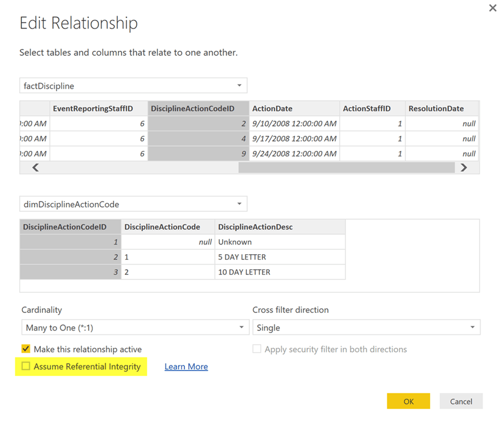Confirm with the OK button

click(408, 401)
